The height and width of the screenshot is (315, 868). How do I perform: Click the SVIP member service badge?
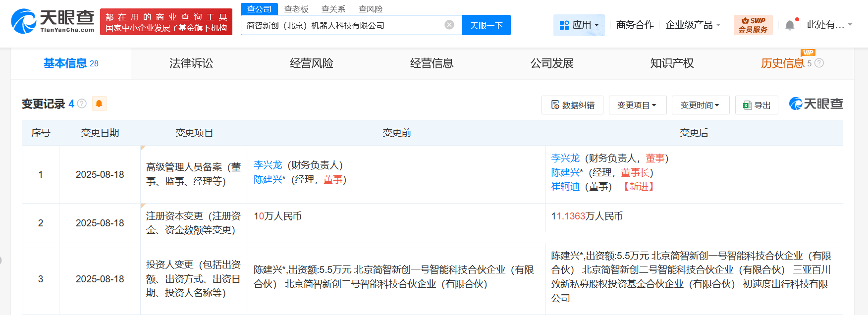pyautogui.click(x=753, y=25)
